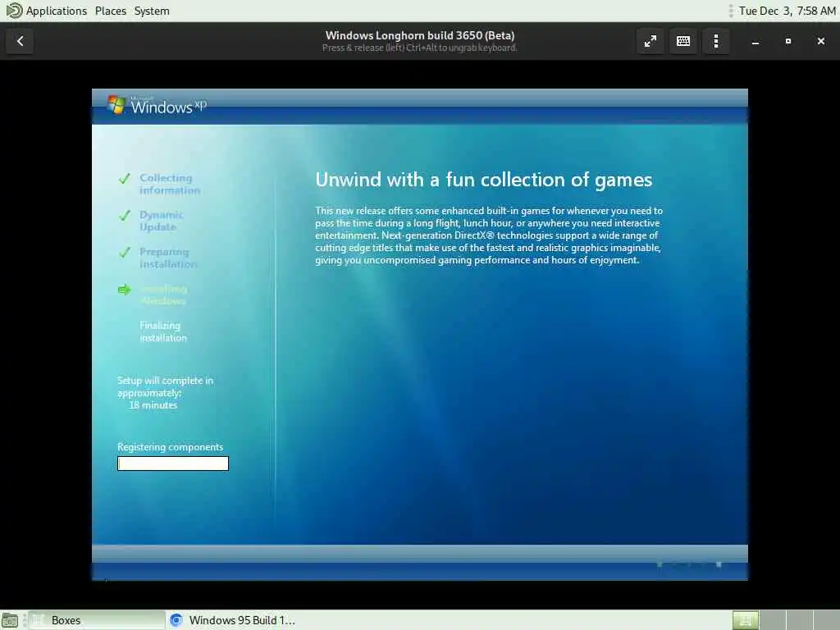Click the Windows Longhorn build 3650 title

419,35
